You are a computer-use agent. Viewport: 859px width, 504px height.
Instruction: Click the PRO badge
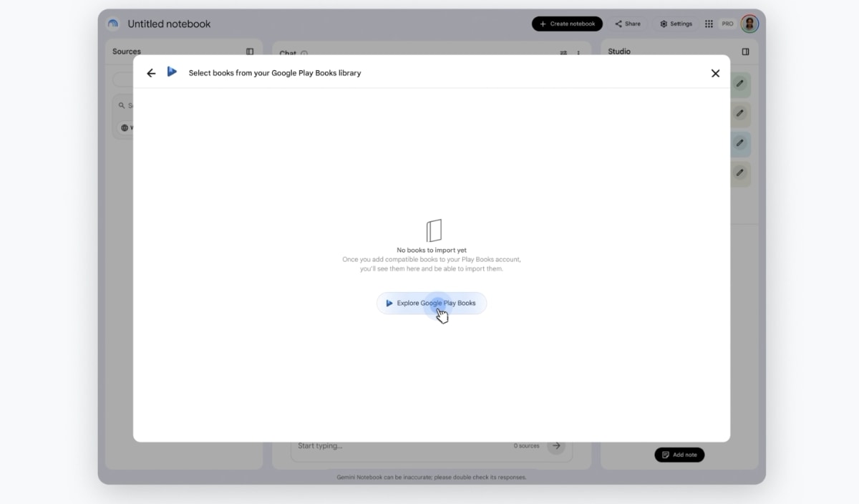pyautogui.click(x=727, y=24)
